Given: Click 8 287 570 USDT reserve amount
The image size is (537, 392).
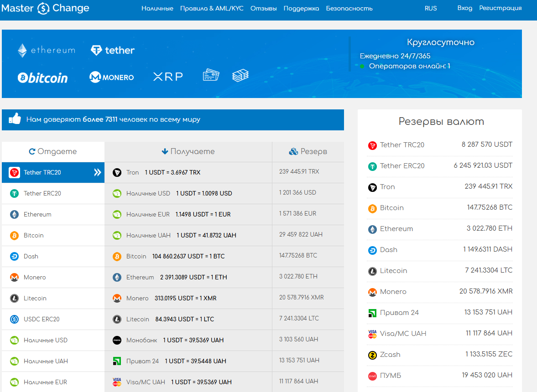Looking at the screenshot, I should click(487, 144).
